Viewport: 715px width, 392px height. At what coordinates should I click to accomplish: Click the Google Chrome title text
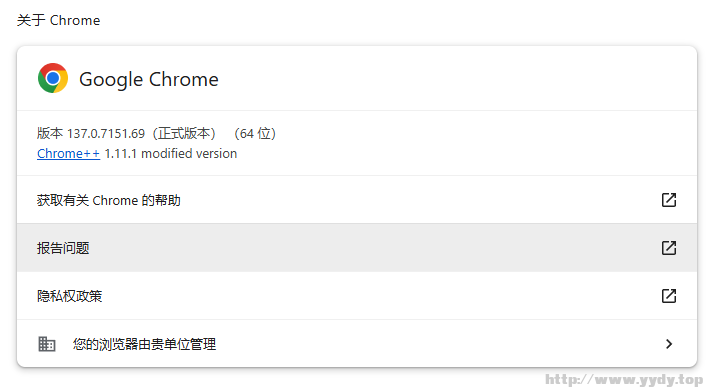pyautogui.click(x=149, y=79)
